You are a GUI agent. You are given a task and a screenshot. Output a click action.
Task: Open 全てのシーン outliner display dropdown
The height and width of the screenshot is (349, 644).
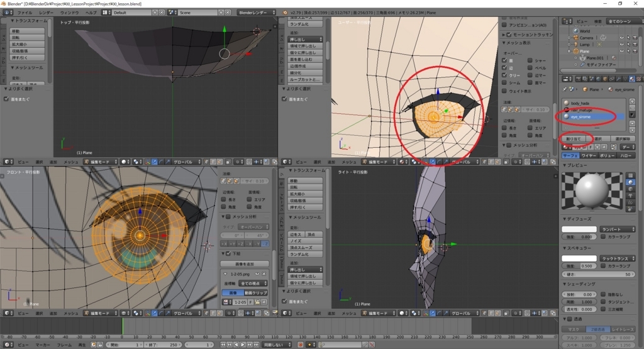click(x=625, y=21)
